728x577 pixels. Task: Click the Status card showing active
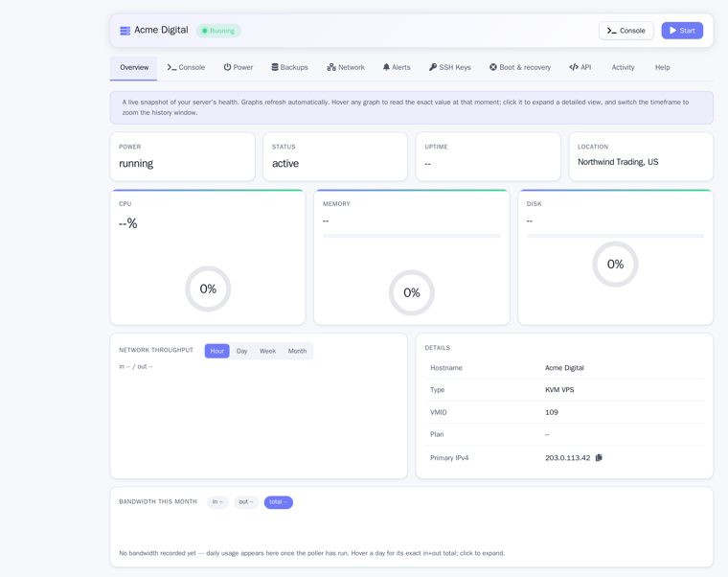335,156
